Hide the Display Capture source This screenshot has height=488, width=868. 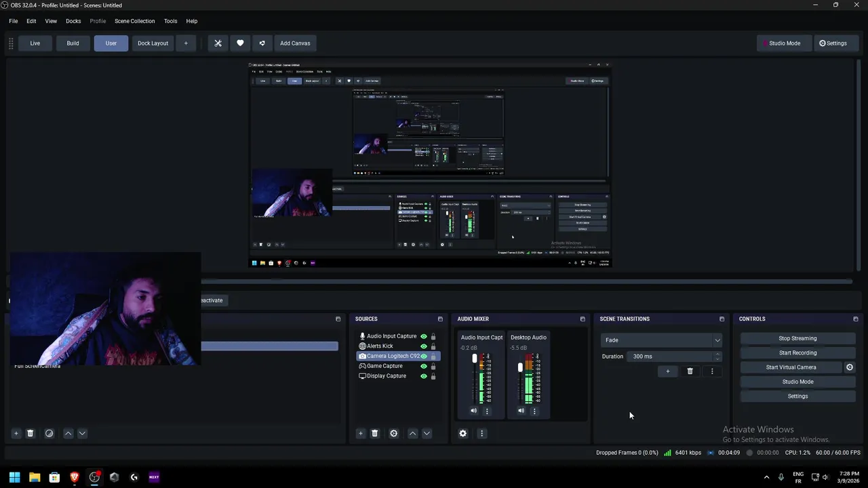(x=424, y=376)
